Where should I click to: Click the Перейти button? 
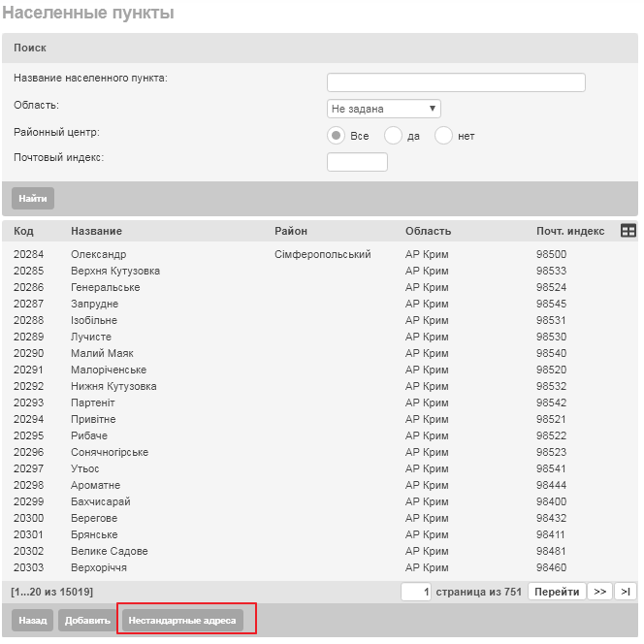(x=557, y=592)
